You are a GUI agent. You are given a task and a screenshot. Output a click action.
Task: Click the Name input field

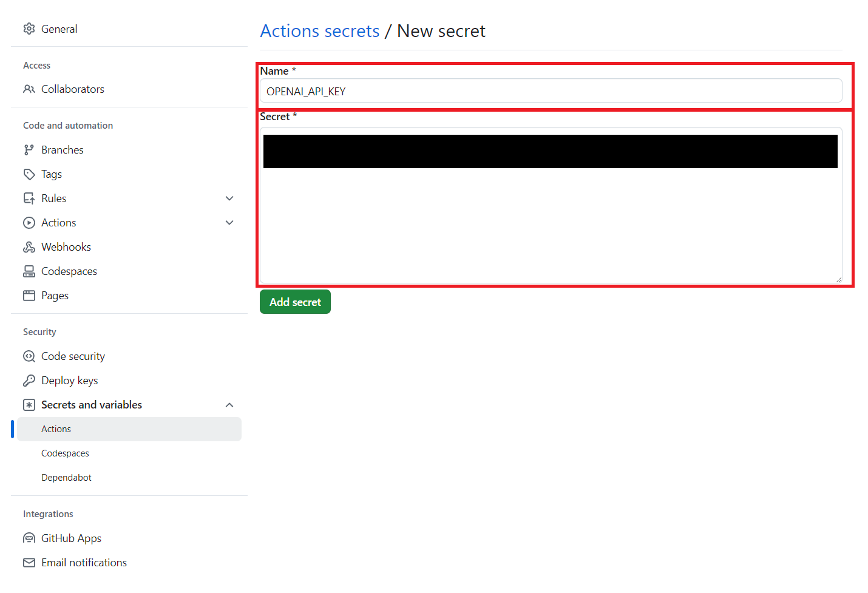[550, 91]
